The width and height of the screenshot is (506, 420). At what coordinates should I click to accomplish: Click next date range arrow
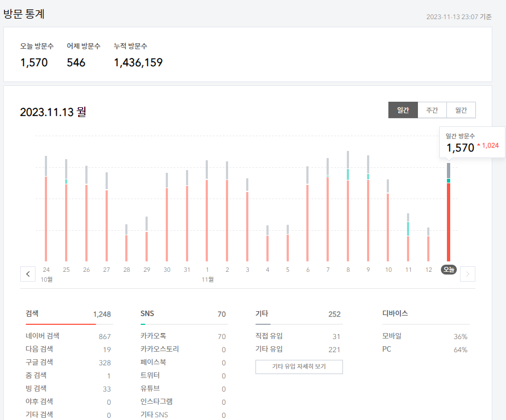[x=468, y=274]
